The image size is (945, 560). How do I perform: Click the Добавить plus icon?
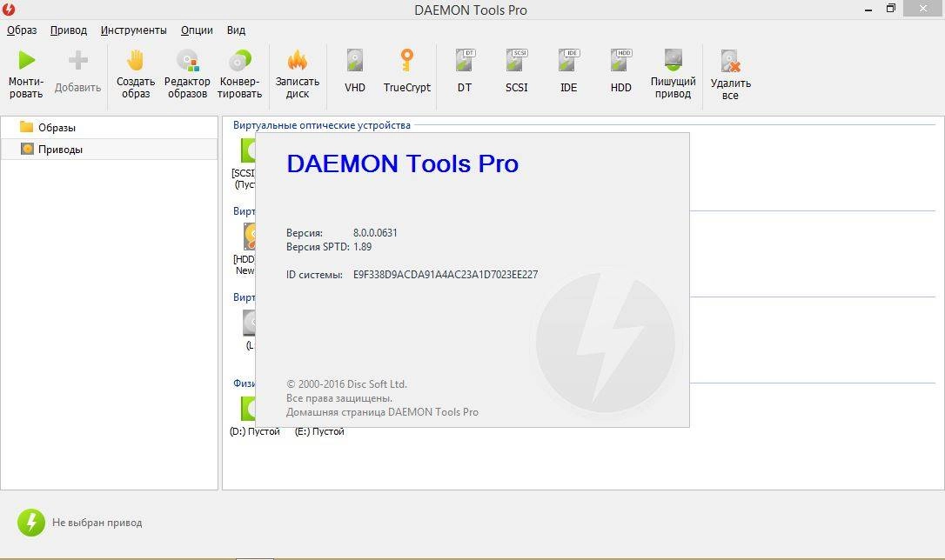pos(77,60)
